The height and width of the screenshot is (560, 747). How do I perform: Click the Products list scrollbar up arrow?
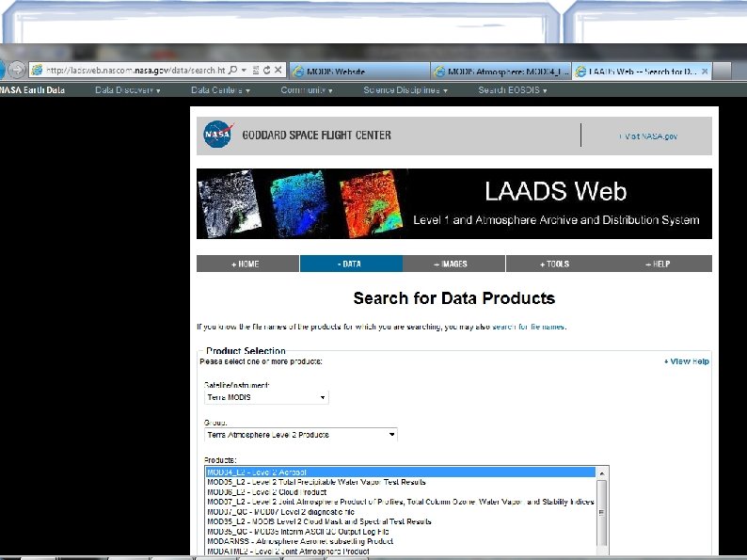click(602, 473)
